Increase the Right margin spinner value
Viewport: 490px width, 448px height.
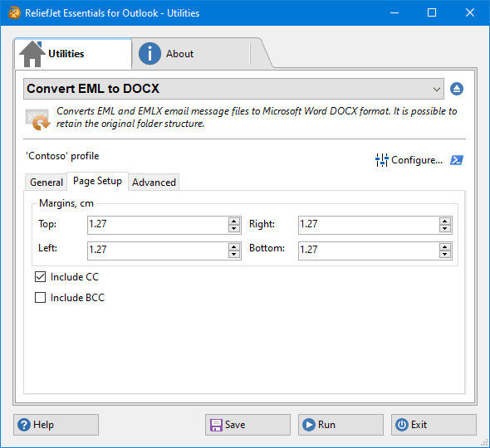click(444, 222)
